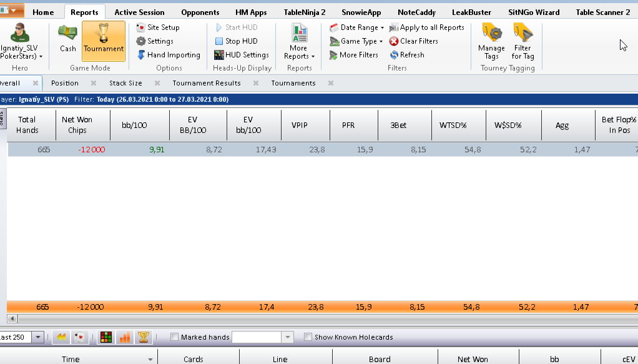Open the orange application menu button

tap(11, 10)
